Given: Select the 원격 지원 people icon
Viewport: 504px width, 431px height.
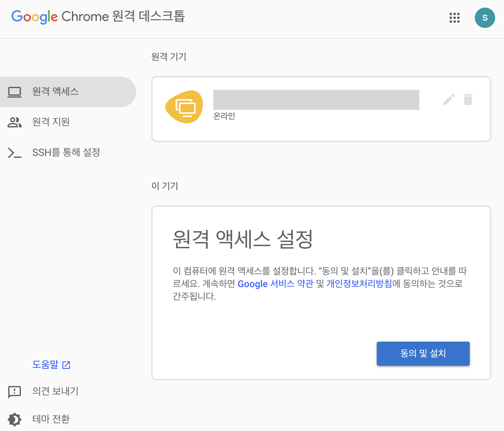Looking at the screenshot, I should (x=15, y=122).
